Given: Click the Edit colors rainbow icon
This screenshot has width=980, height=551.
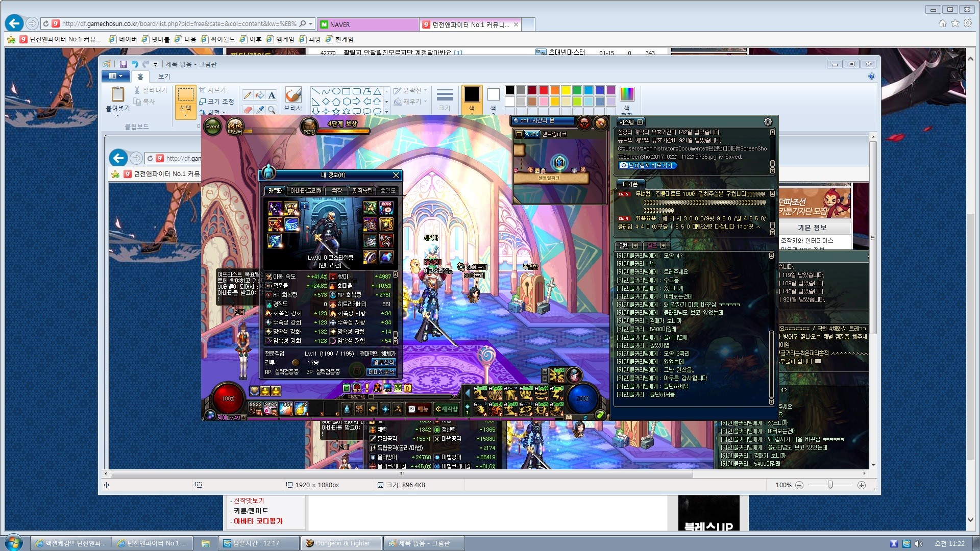Looking at the screenshot, I should tap(627, 94).
